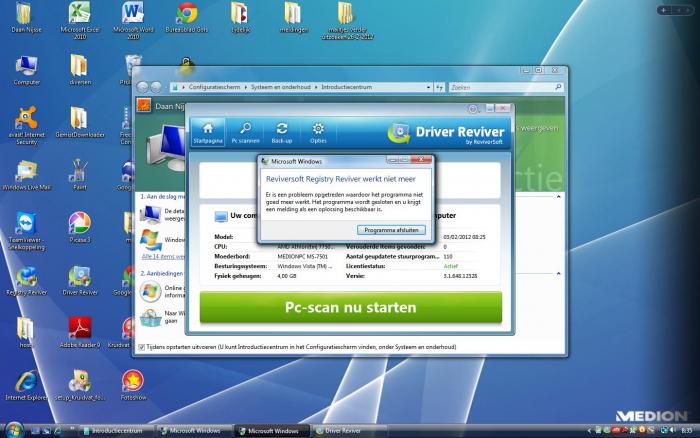This screenshot has height=438, width=700.
Task: Switch to Driver Reviver taskbar button
Action: (348, 431)
